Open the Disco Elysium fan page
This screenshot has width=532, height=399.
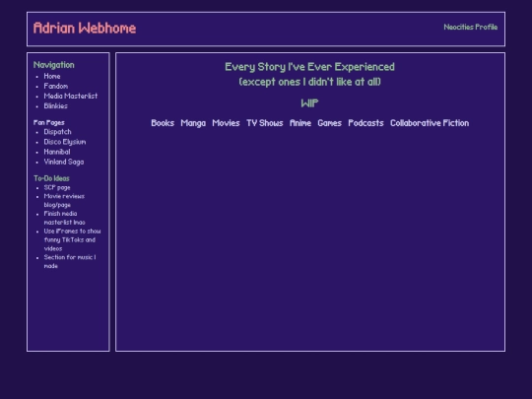pos(65,142)
